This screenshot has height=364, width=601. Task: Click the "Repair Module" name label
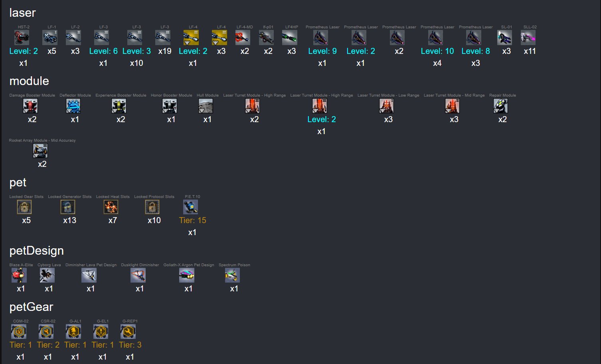502,95
